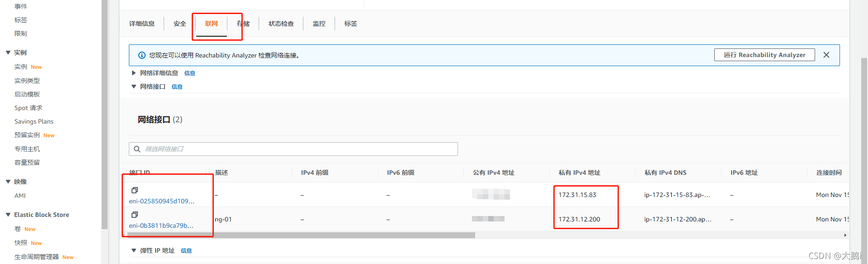Open 信息 link next to 弹性 IP 地址
Viewport: 868px width, 264px height.
(186, 251)
